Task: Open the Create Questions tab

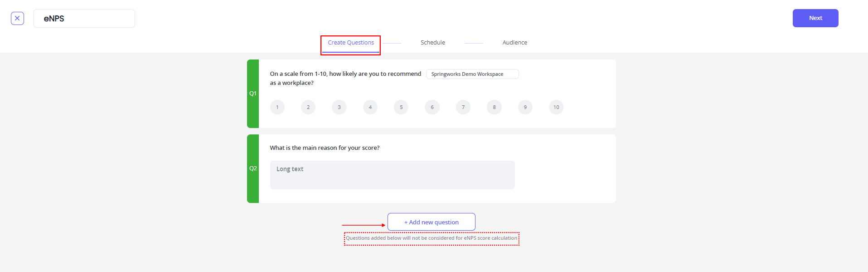Action: (x=351, y=43)
